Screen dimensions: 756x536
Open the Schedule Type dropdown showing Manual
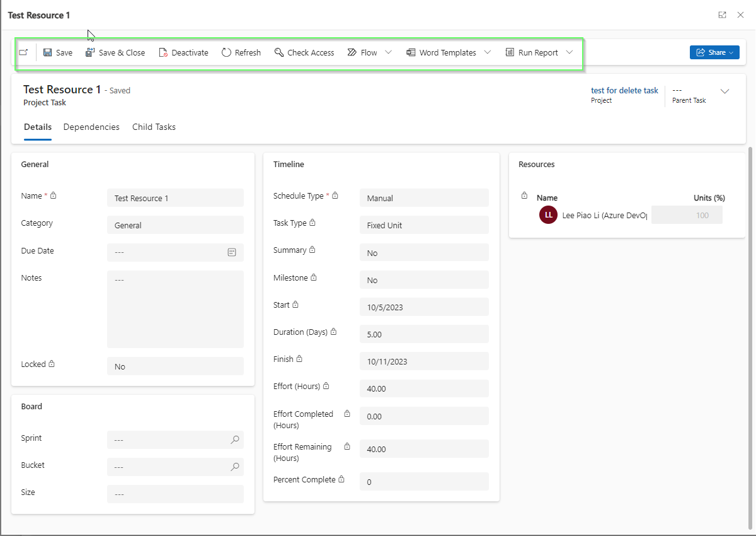(424, 198)
